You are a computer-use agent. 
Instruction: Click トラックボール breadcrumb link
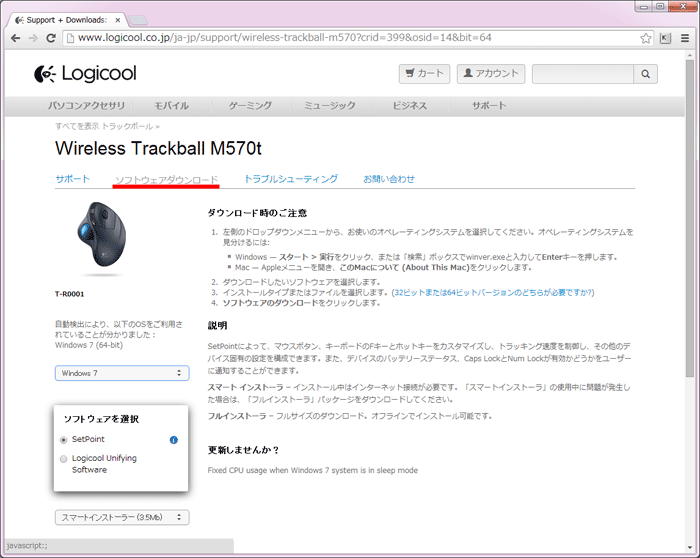[x=127, y=126]
